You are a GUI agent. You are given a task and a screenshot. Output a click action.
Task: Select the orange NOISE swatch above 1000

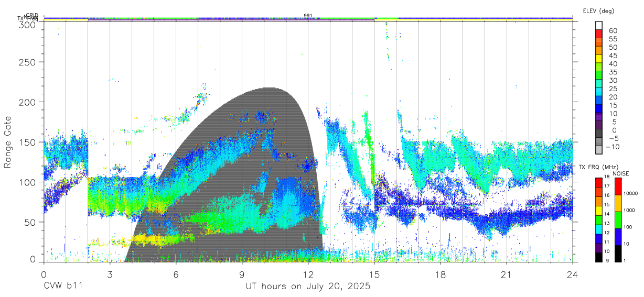[617, 203]
